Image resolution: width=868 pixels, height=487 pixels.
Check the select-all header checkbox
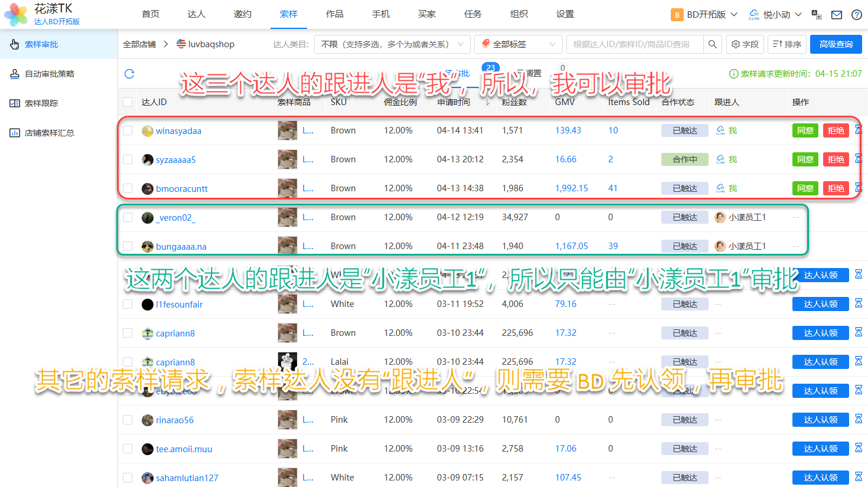tap(128, 102)
